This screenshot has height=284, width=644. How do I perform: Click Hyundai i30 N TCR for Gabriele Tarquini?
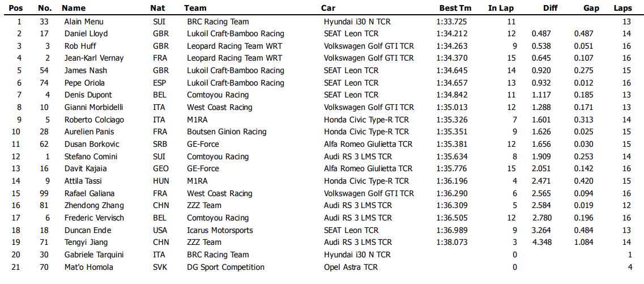[357, 255]
